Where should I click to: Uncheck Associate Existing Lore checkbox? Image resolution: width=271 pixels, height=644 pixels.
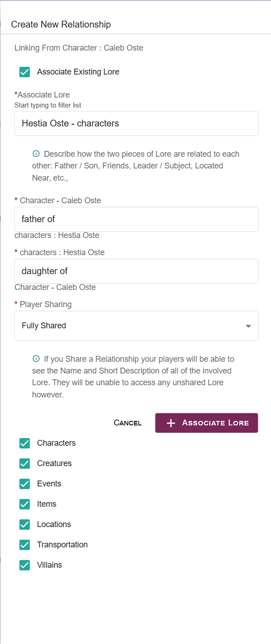[x=25, y=72]
